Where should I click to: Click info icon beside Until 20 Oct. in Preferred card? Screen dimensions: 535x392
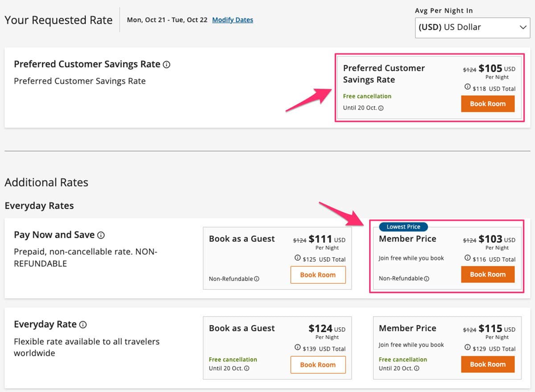click(381, 108)
